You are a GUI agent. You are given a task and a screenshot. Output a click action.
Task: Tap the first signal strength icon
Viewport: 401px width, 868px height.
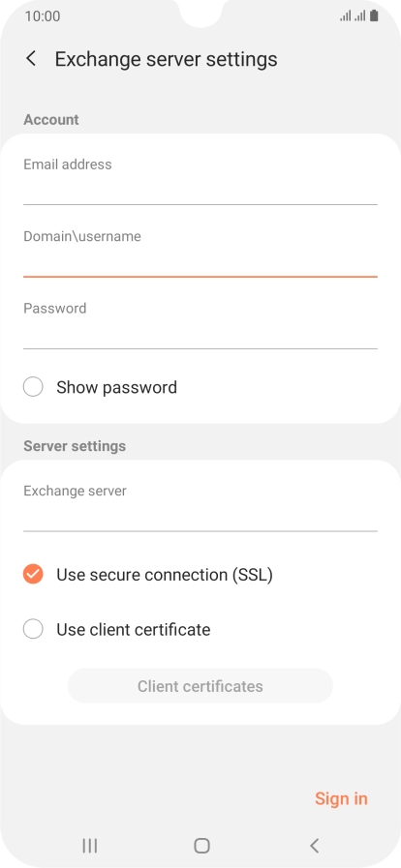[x=346, y=16]
